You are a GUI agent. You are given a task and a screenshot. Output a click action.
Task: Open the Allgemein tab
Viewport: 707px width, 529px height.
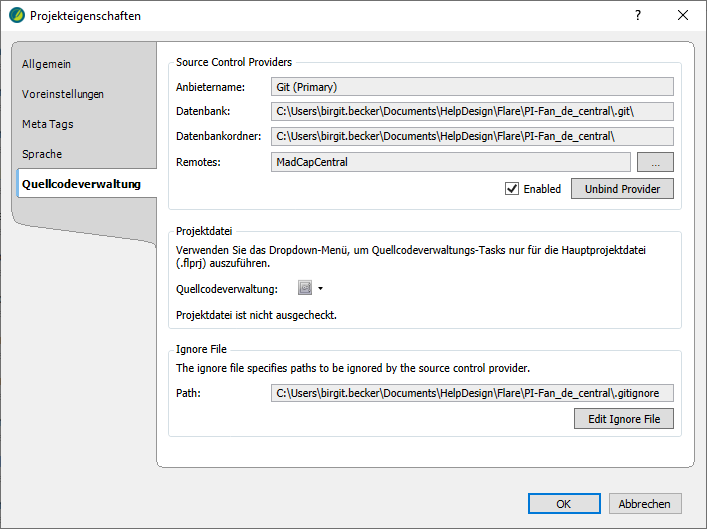click(x=47, y=64)
